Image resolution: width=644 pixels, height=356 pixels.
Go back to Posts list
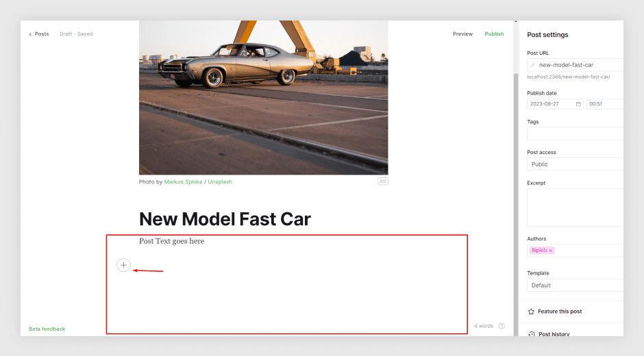tap(39, 34)
